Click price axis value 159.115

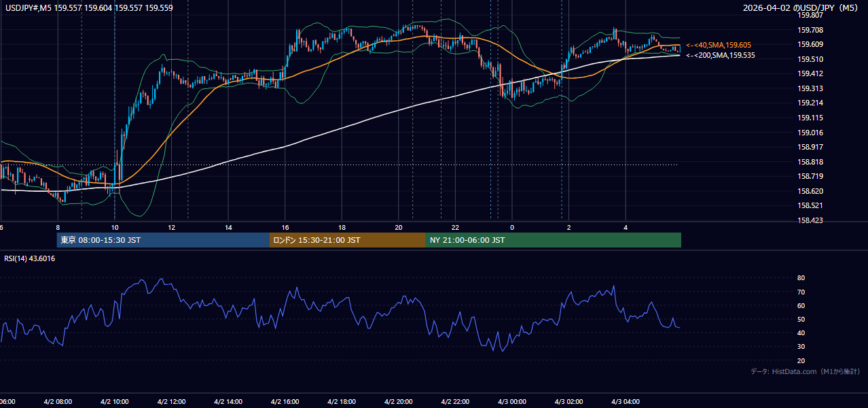click(810, 118)
